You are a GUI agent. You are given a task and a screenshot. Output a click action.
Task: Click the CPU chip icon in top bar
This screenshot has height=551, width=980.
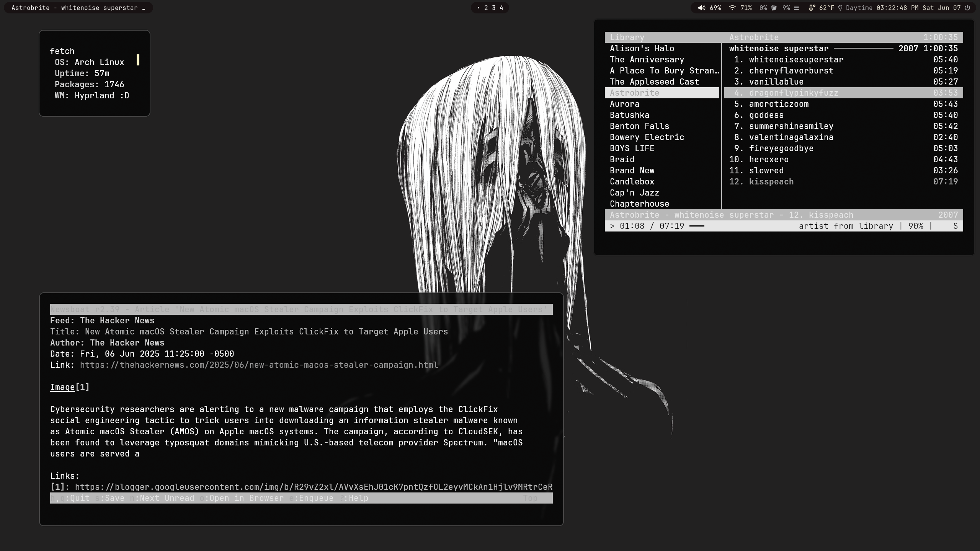click(x=774, y=8)
